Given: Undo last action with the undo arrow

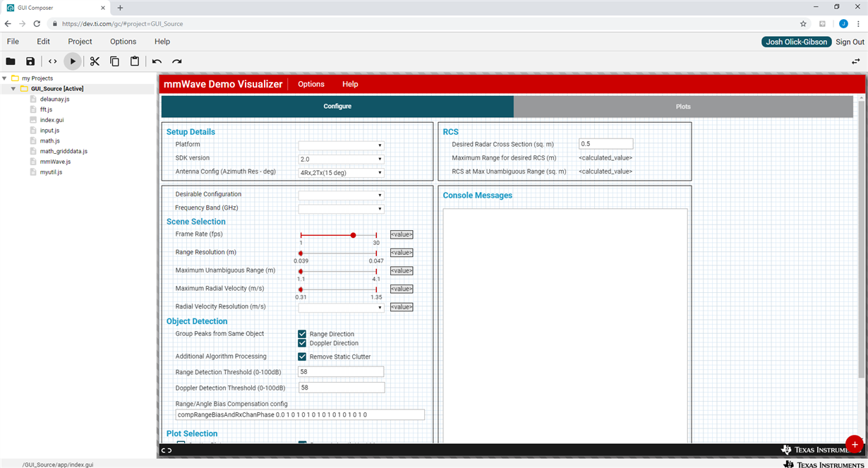Looking at the screenshot, I should pos(157,61).
